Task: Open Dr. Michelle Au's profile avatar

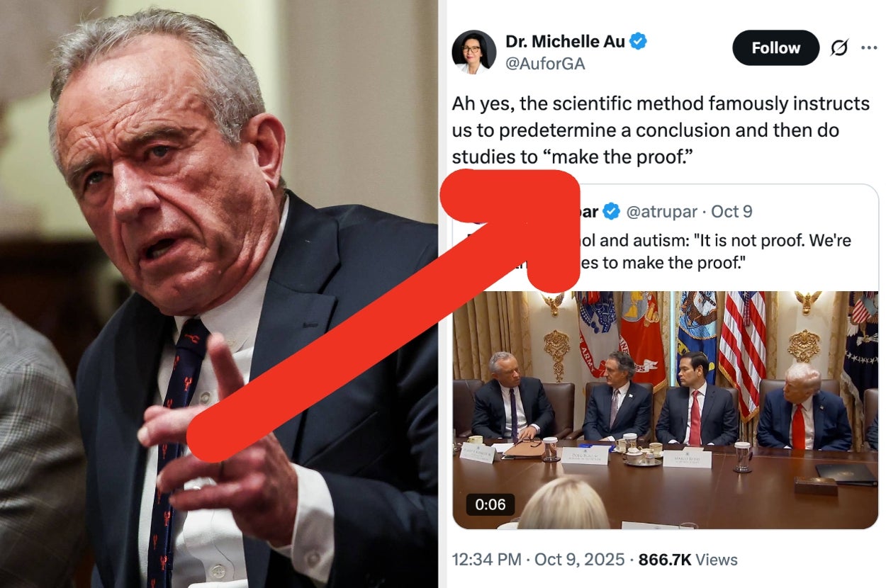Action: point(473,52)
